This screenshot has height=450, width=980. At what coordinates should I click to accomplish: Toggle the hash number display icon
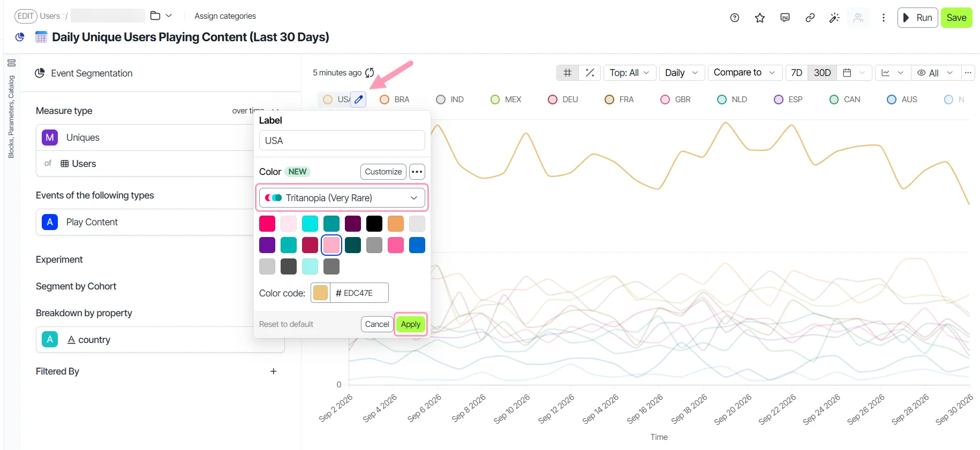[568, 73]
